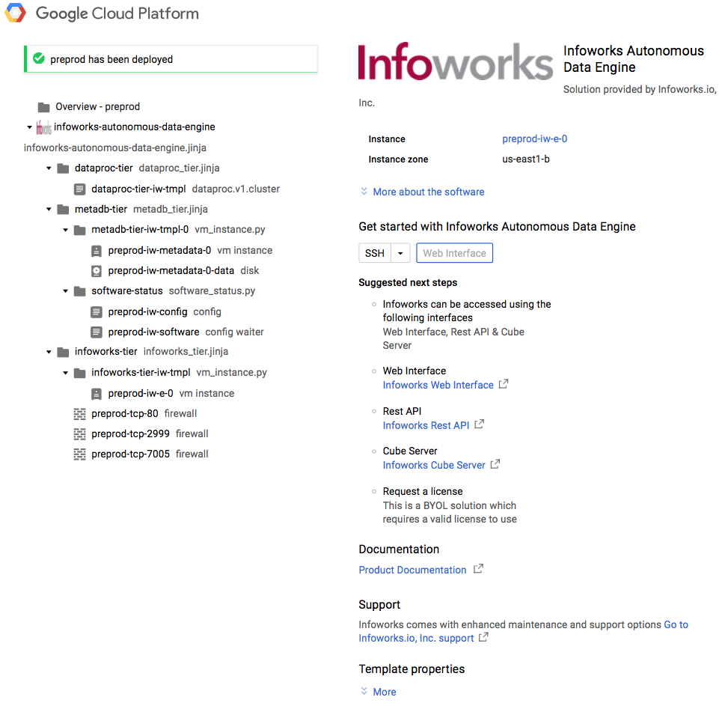Collapse the metadb-tier tree node arrow
The width and height of the screenshot is (728, 706).
(49, 210)
